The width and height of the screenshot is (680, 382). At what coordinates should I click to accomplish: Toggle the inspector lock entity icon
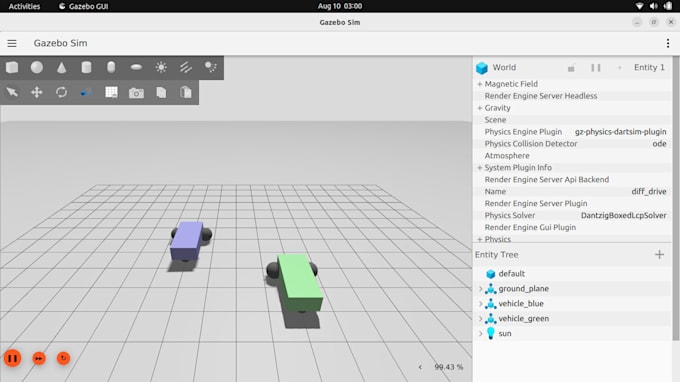click(x=571, y=68)
